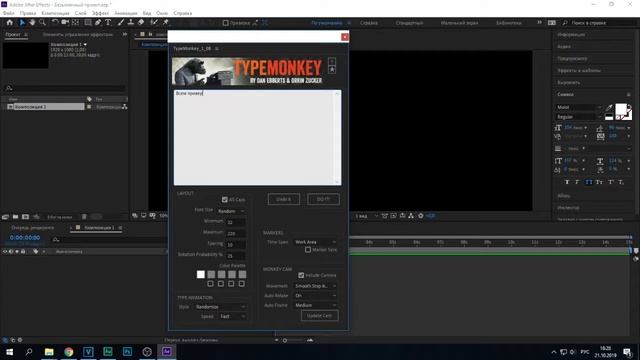Image resolution: width=640 pixels, height=360 pixels.
Task: Open the font style Regular dropdown
Action: click(x=579, y=117)
